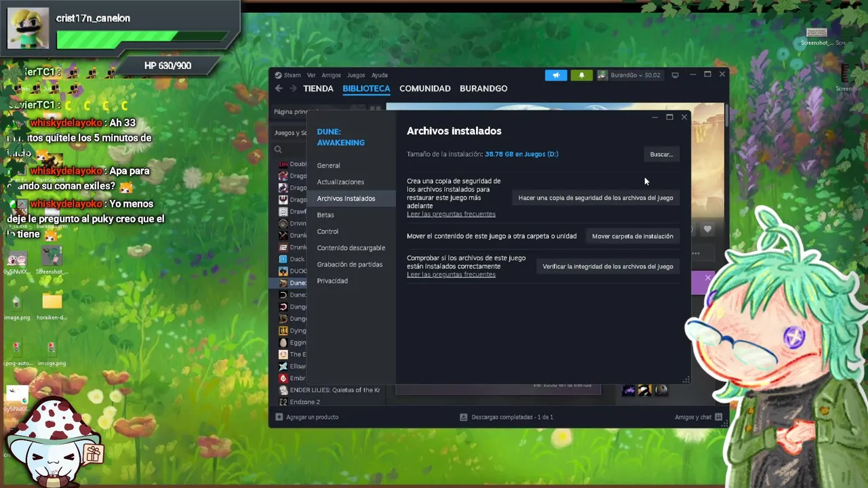868x488 pixels.
Task: Maximize the game properties dialog
Action: [669, 117]
